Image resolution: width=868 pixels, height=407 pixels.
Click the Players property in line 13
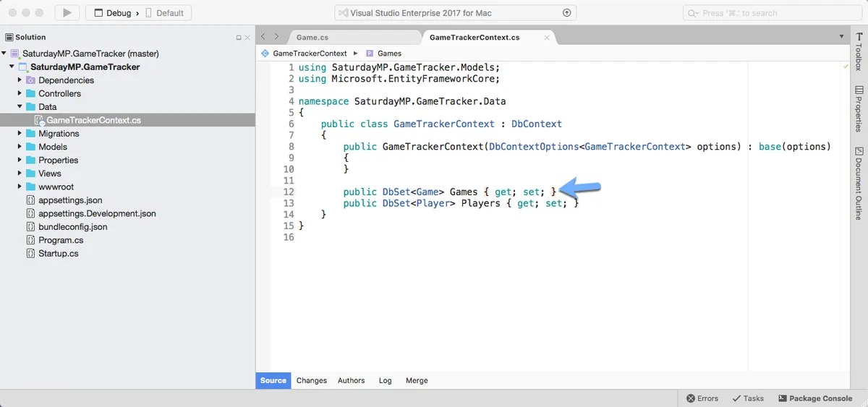pos(480,203)
